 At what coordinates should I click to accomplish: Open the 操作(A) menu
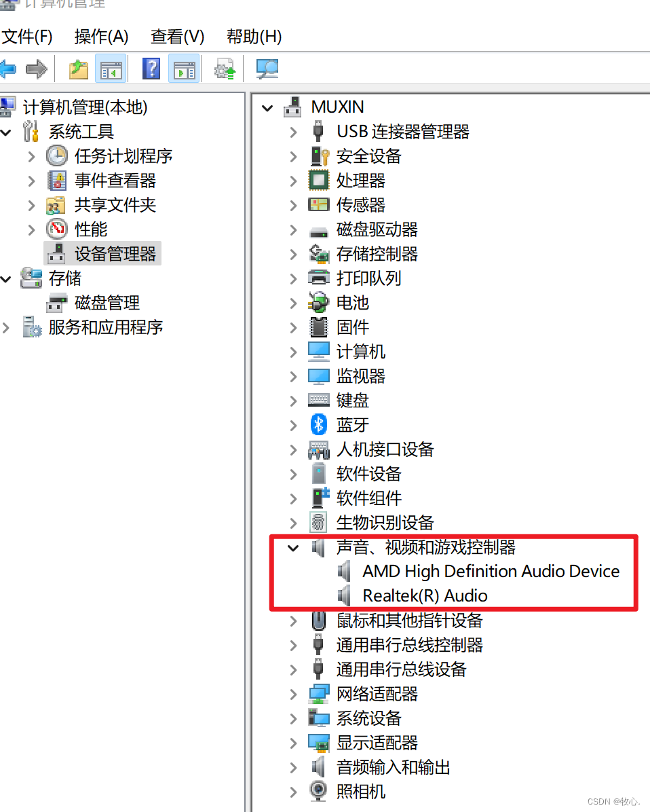(x=101, y=36)
